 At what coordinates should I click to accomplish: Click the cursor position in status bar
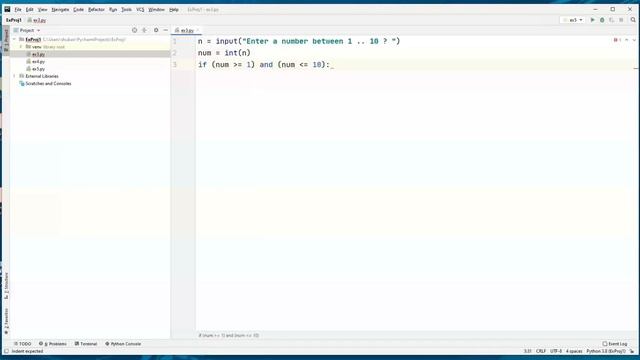(x=527, y=351)
